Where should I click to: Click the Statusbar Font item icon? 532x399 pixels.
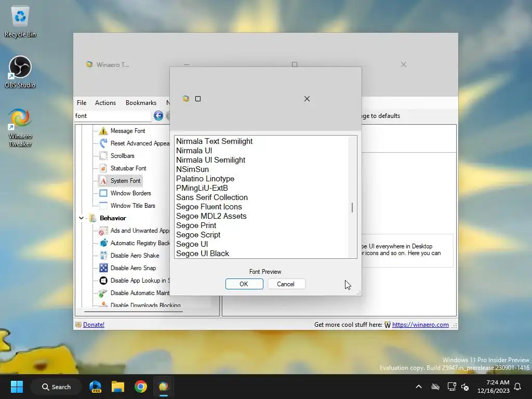(x=103, y=168)
